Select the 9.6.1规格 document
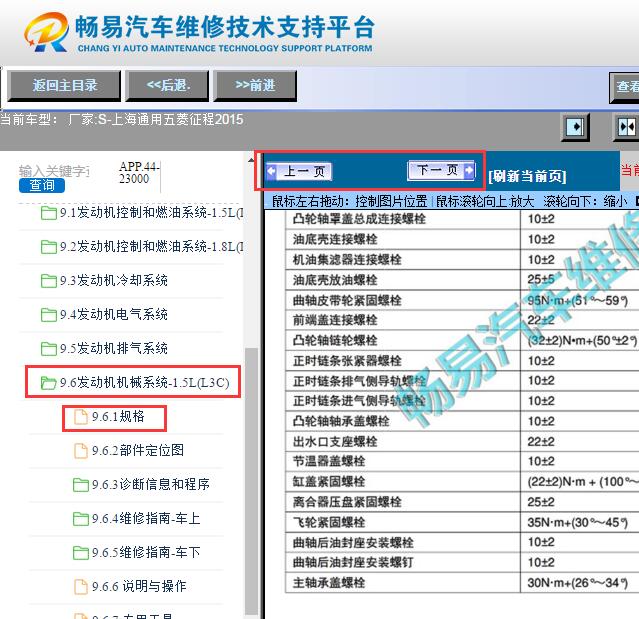This screenshot has width=639, height=619. click(109, 416)
